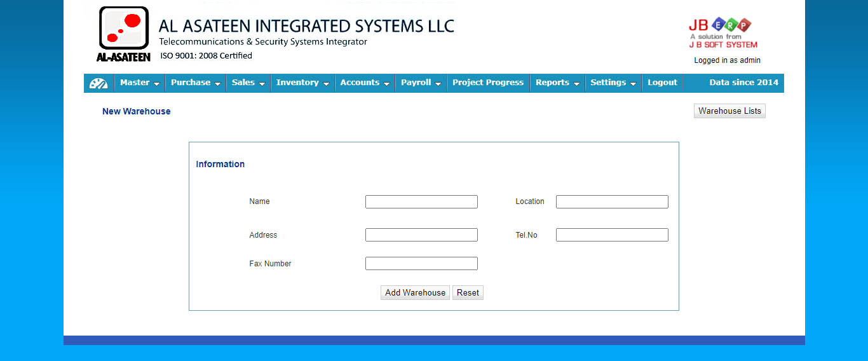Focus the Name input field

click(x=421, y=202)
